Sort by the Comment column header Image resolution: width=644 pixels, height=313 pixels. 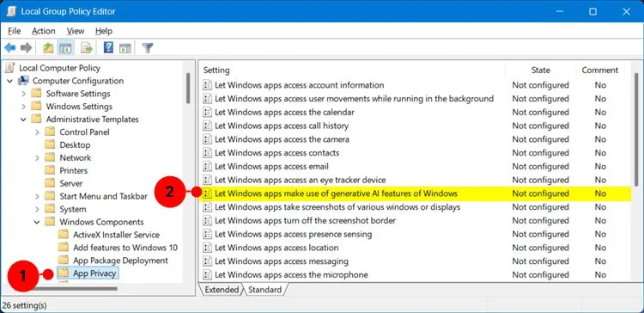coord(599,70)
